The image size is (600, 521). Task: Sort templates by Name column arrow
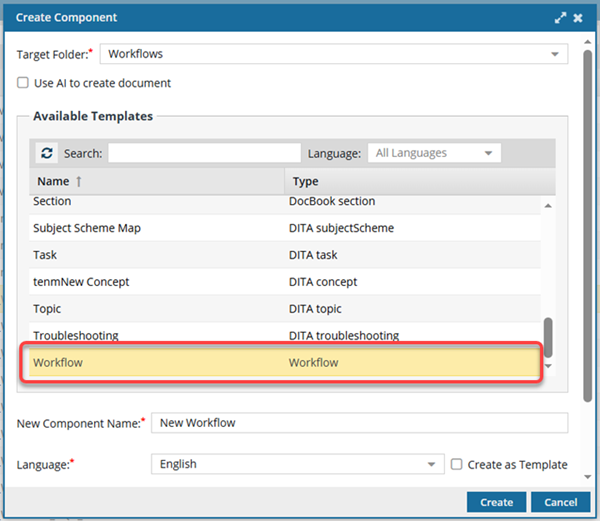tap(79, 181)
